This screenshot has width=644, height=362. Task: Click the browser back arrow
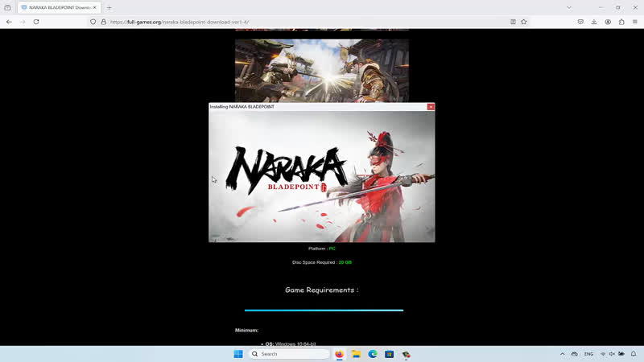click(x=9, y=22)
